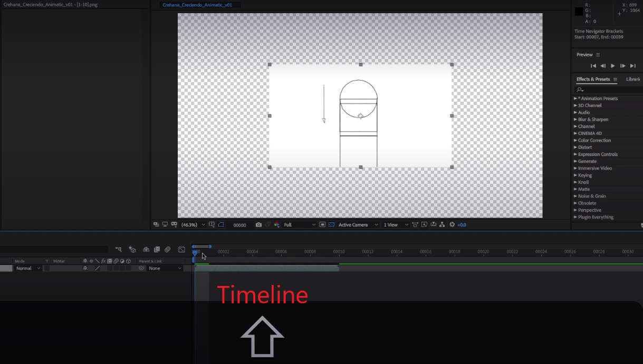Image resolution: width=643 pixels, height=364 pixels.
Task: Toggle the transparency grid in the viewer
Action: click(x=332, y=224)
